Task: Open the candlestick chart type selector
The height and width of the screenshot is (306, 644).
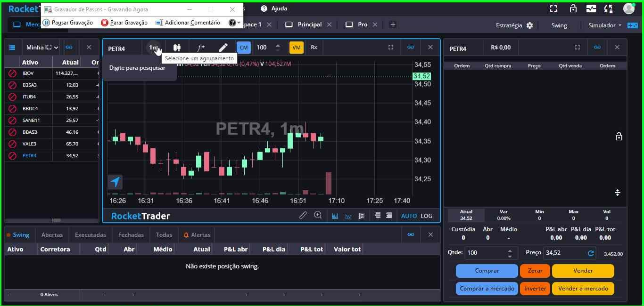Action: point(177,48)
